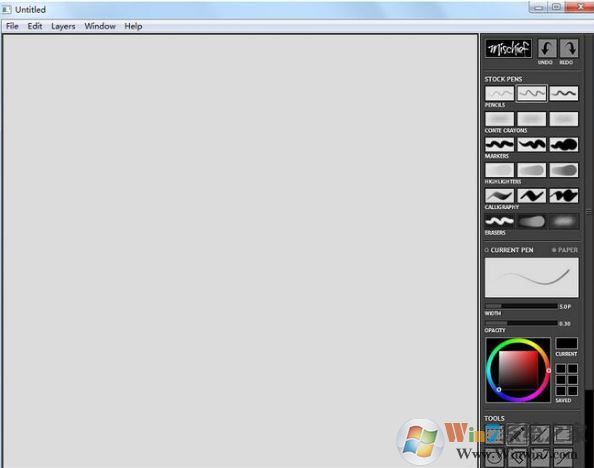The width and height of the screenshot is (594, 468).
Task: Choose the largest blob marker preset
Action: [564, 144]
